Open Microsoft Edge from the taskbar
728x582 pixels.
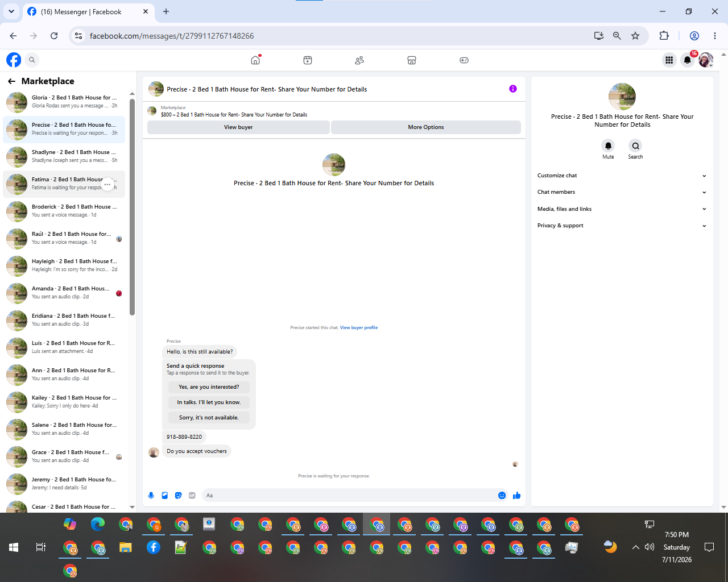point(98,524)
